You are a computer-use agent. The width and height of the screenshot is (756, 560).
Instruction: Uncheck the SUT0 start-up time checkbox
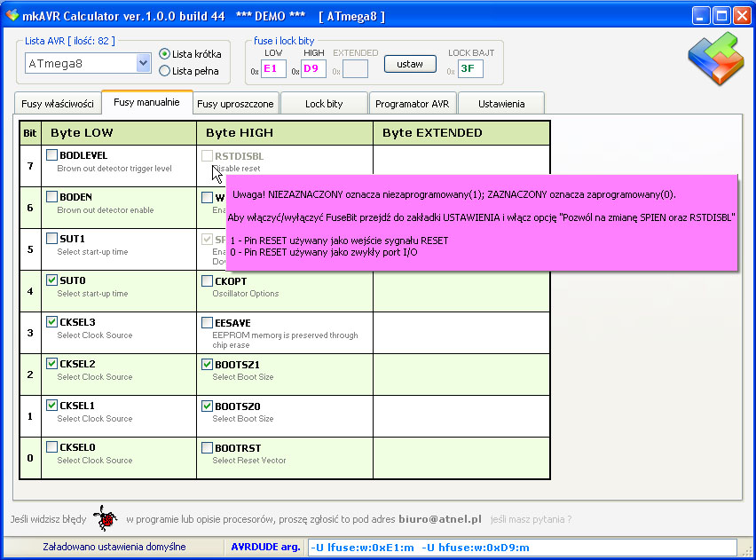[51, 278]
